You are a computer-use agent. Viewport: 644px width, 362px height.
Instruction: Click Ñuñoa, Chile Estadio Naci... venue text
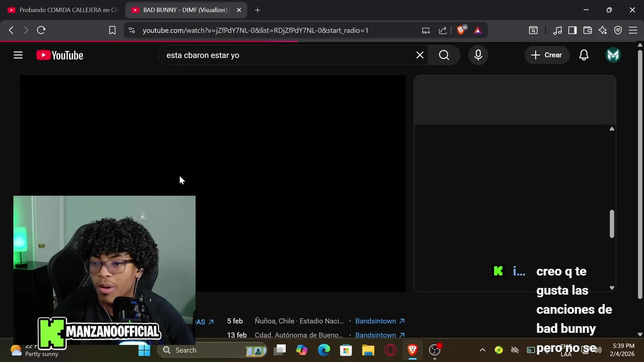coord(299,321)
